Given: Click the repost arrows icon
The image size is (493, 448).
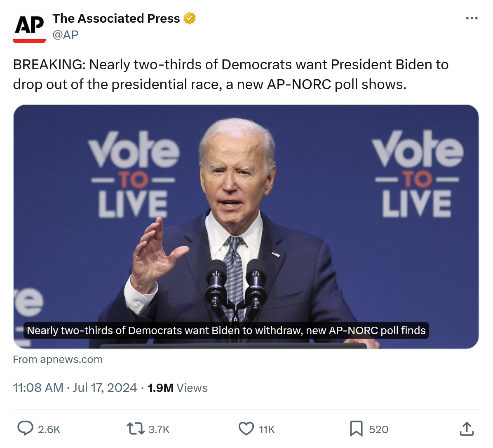Looking at the screenshot, I should (x=135, y=429).
